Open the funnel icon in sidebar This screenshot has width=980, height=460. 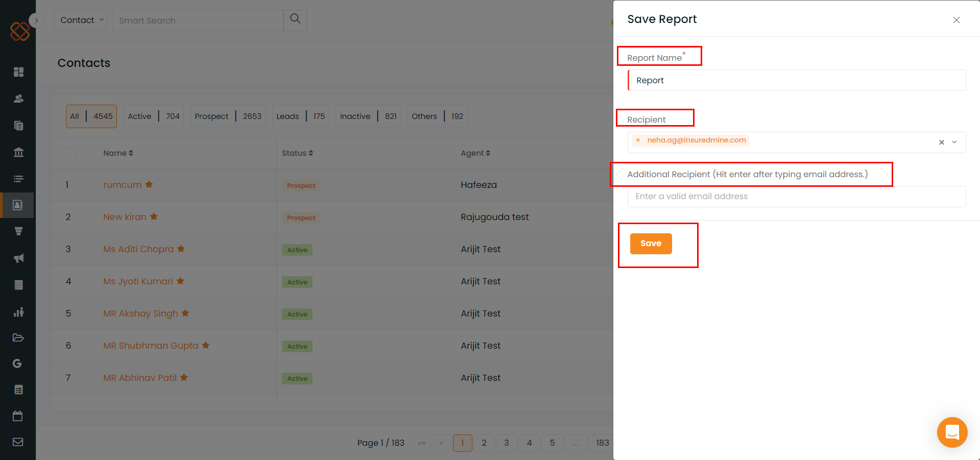click(18, 231)
